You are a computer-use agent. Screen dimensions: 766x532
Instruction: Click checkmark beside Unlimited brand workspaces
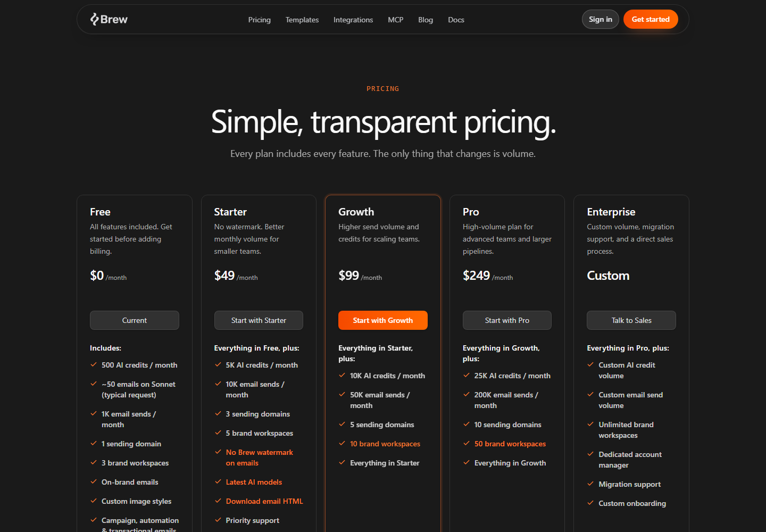tap(590, 425)
